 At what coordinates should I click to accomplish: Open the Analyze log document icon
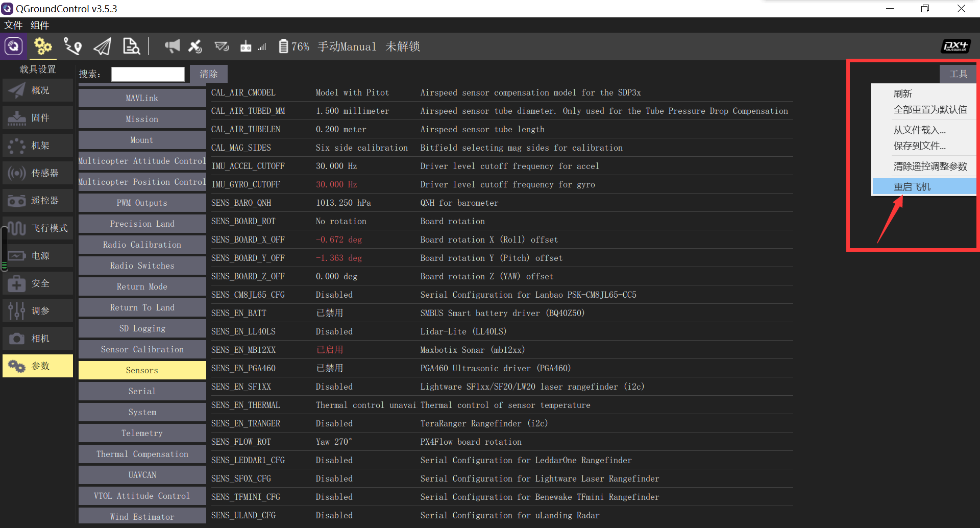click(x=131, y=46)
